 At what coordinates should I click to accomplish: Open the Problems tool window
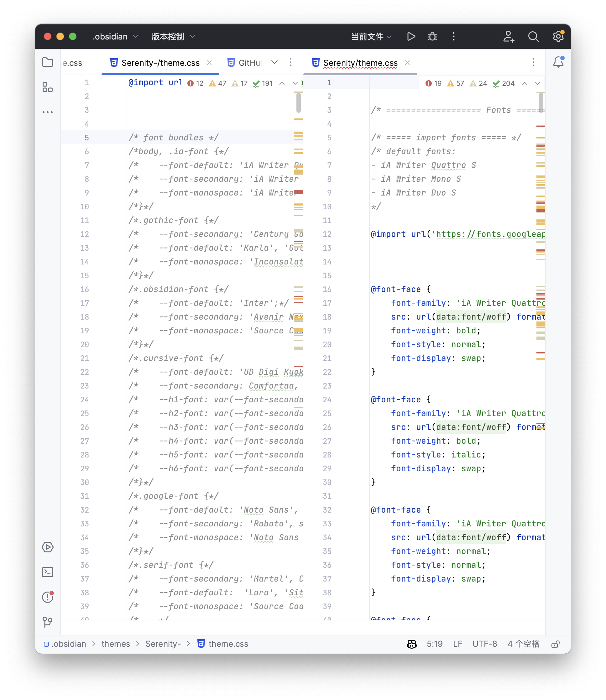coord(48,597)
